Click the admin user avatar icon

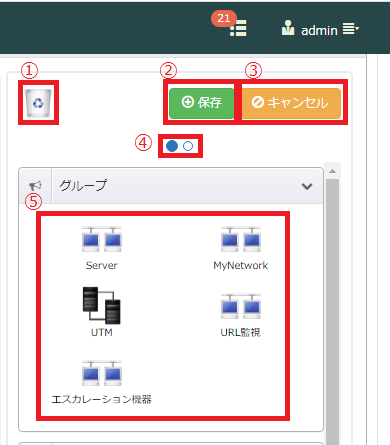pos(288,28)
